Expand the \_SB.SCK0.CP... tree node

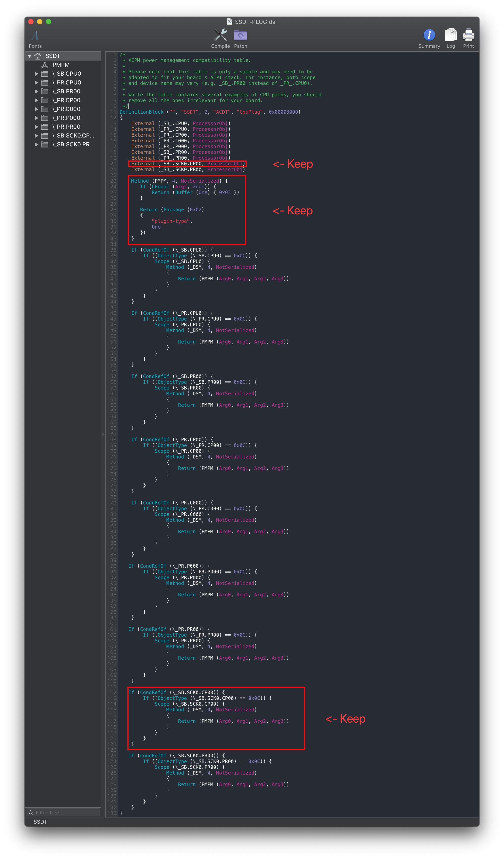coord(36,136)
